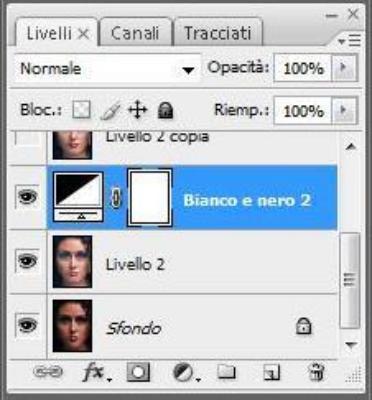Lock layer position with move-arrows icon
372x400 pixels.
click(138, 110)
